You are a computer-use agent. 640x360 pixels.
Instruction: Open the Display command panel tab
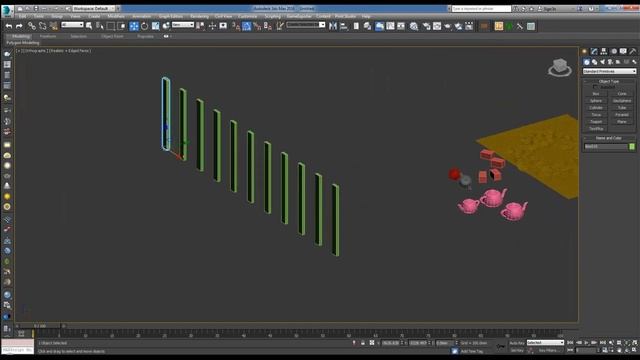(x=623, y=51)
